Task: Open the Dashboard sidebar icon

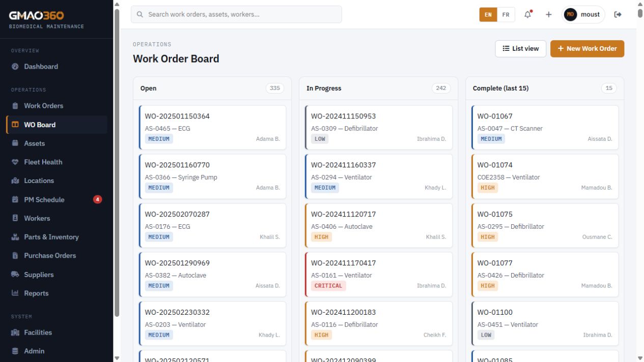Action: 15,67
